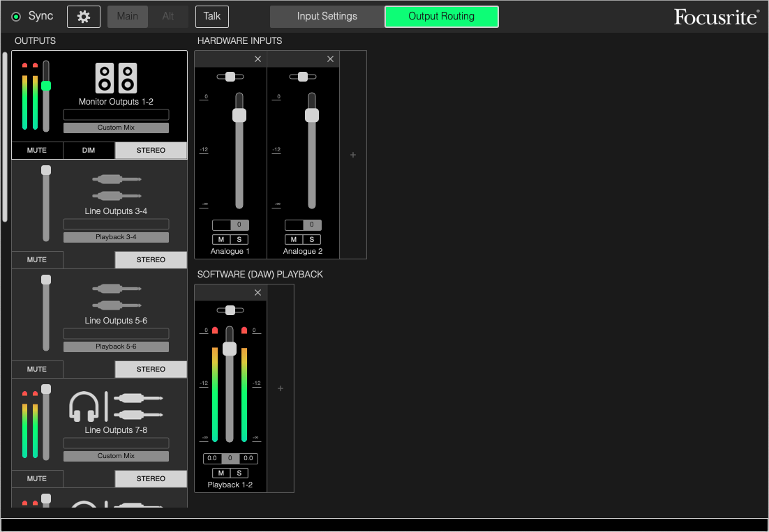Mute the Analogue 1 input channel
The image size is (769, 532).
221,239
